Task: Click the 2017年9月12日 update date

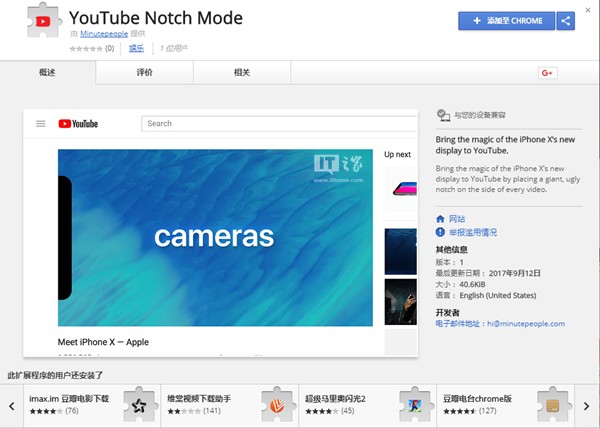Action: [x=515, y=273]
